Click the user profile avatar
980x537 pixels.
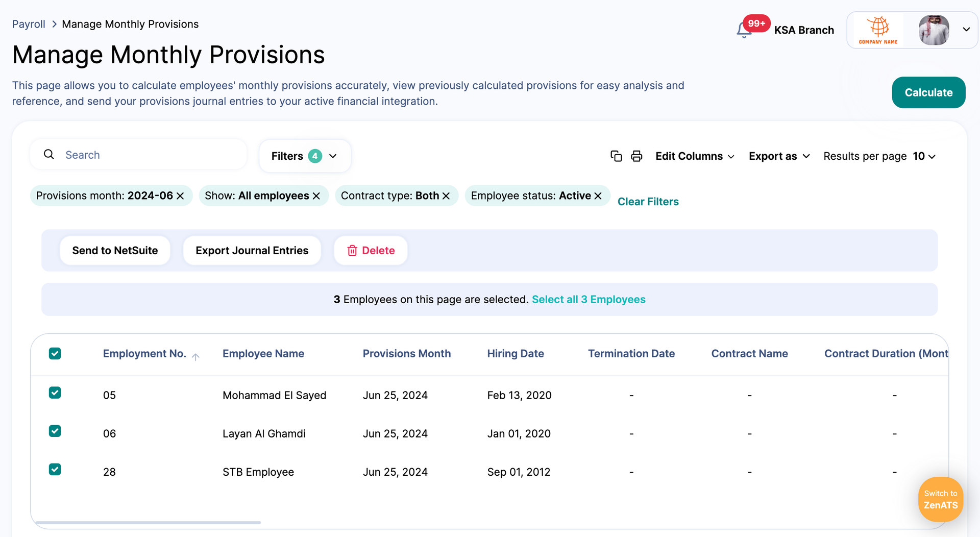(934, 30)
